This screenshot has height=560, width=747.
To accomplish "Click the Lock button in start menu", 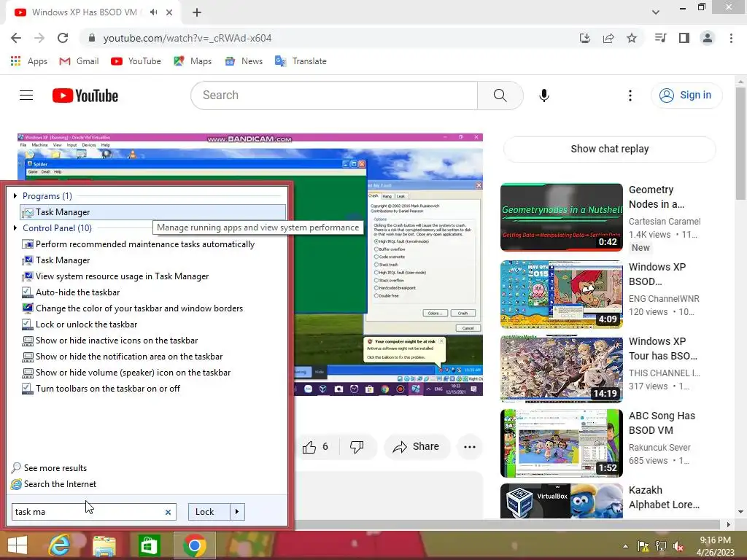I will 209,512.
